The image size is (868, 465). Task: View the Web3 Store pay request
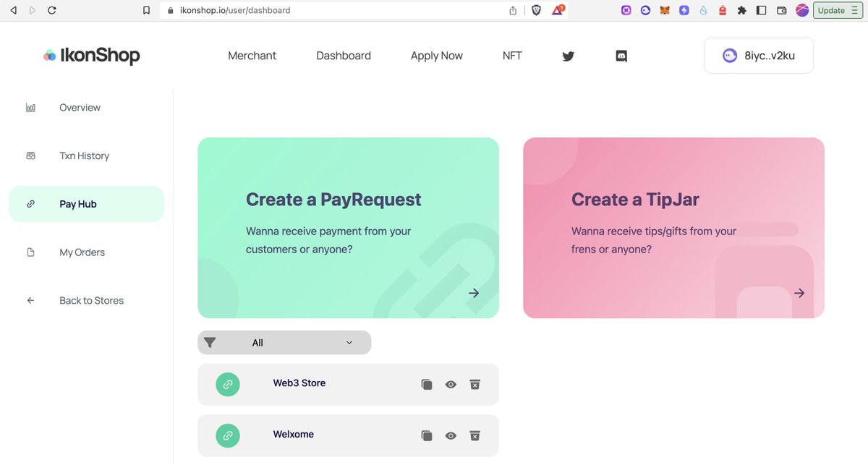(451, 384)
